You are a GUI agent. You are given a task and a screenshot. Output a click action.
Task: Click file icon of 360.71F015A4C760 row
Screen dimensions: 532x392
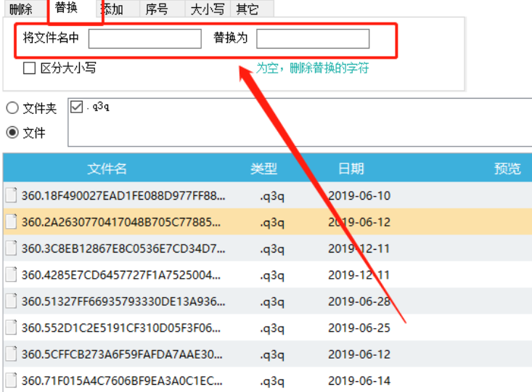(11, 380)
